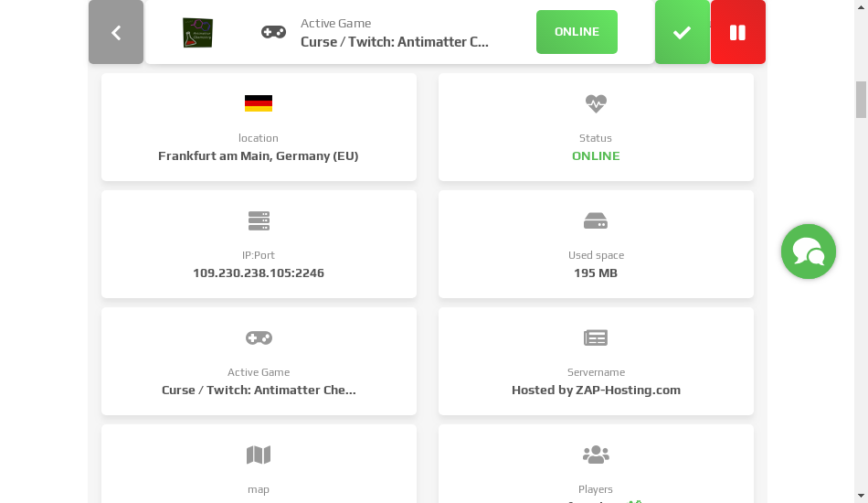Click the Antimatter Chemistry game thumbnail
Image resolution: width=868 pixels, height=503 pixels.
pos(197,33)
